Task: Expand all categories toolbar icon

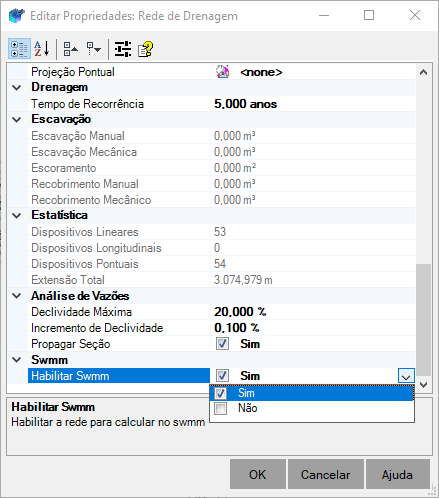Action: (x=93, y=49)
